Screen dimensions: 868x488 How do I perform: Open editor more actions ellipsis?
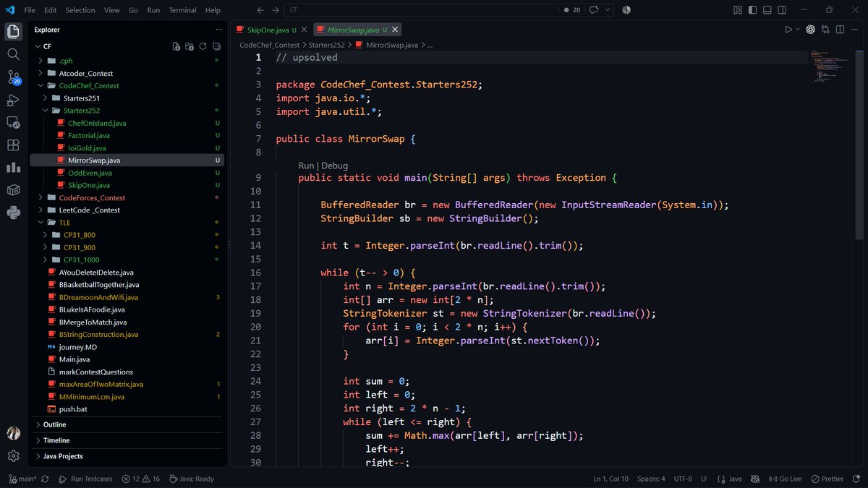tap(854, 30)
